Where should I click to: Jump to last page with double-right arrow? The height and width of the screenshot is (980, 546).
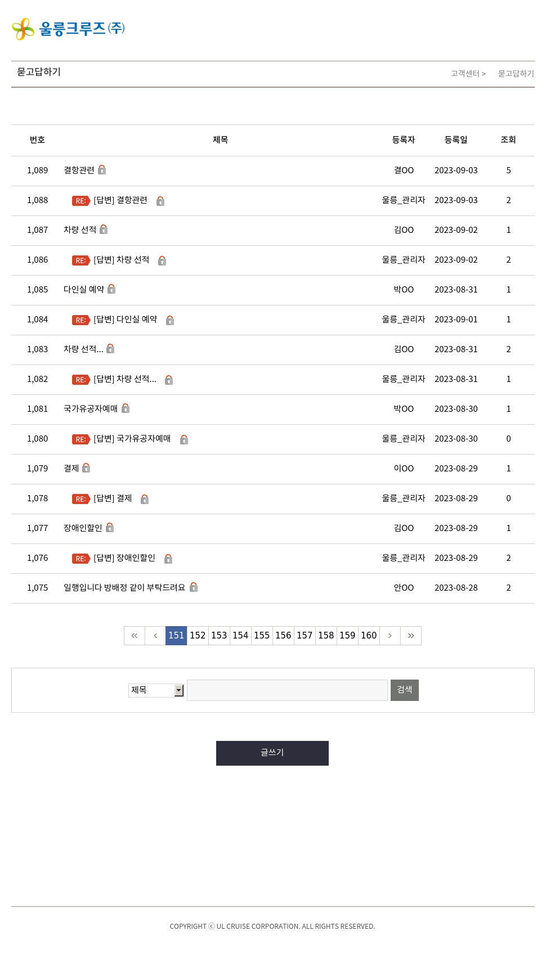[411, 636]
